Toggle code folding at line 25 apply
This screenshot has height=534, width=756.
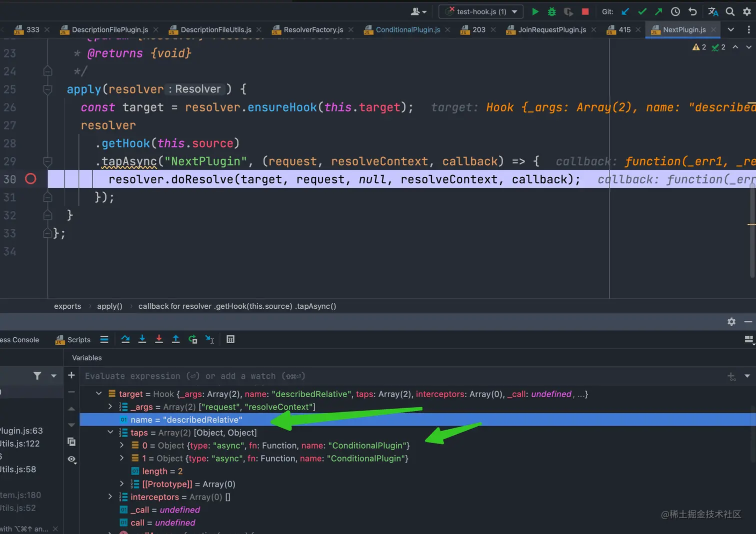click(x=48, y=90)
